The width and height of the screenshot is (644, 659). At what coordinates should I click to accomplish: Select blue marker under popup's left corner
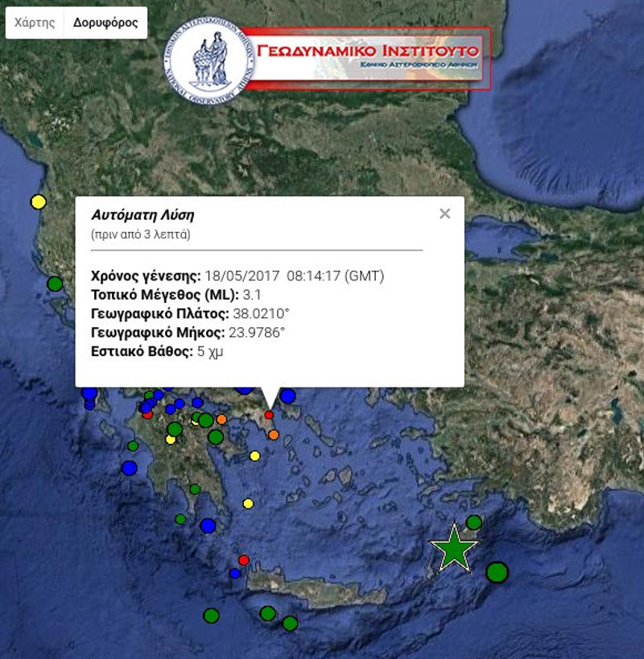coord(89,394)
